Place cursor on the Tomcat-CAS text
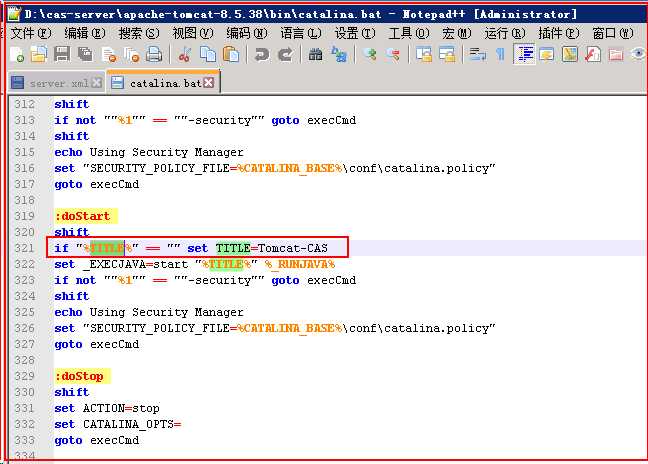Viewport: 648px width, 464px height. 292,248
